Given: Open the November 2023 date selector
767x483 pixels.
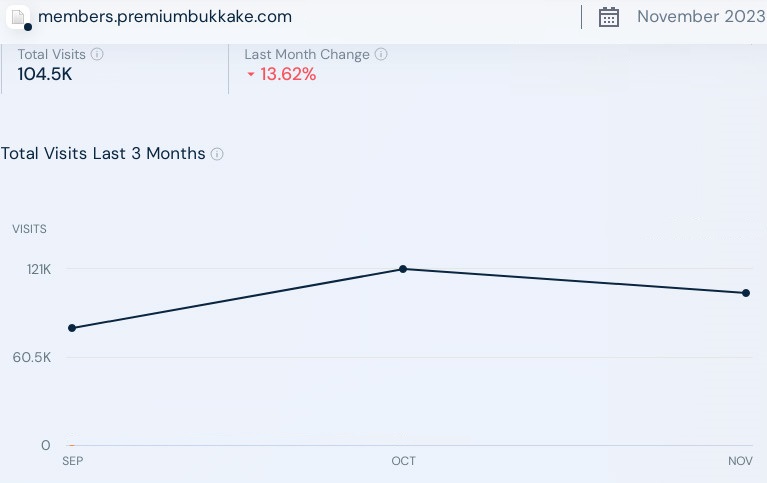Looking at the screenshot, I should pos(693,17).
